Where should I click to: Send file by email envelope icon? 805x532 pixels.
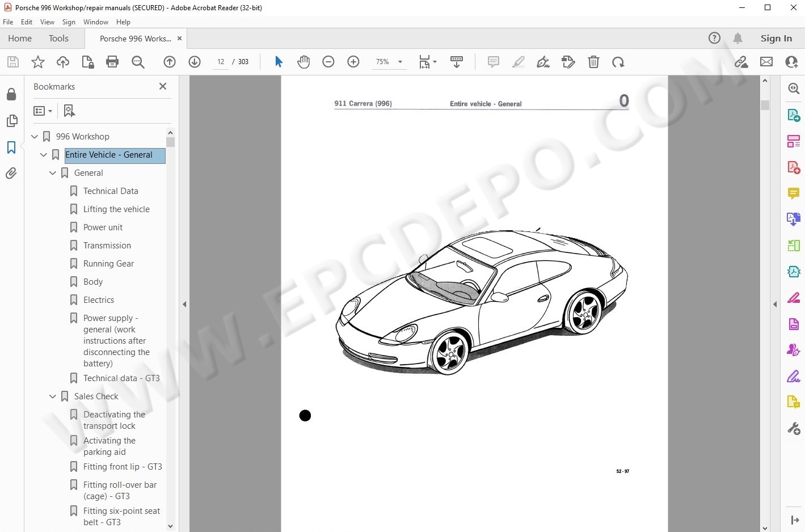pos(766,62)
